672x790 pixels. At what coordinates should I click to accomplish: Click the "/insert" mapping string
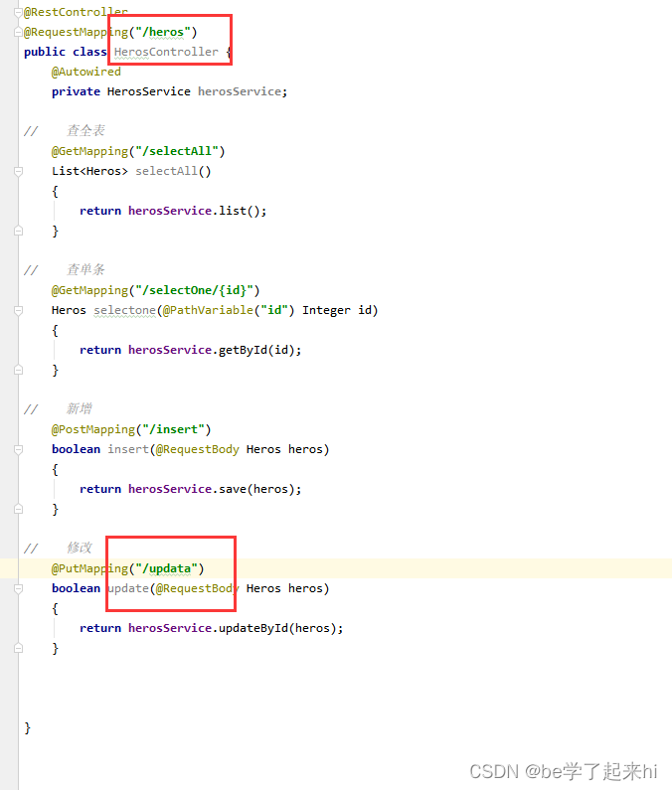(x=173, y=429)
